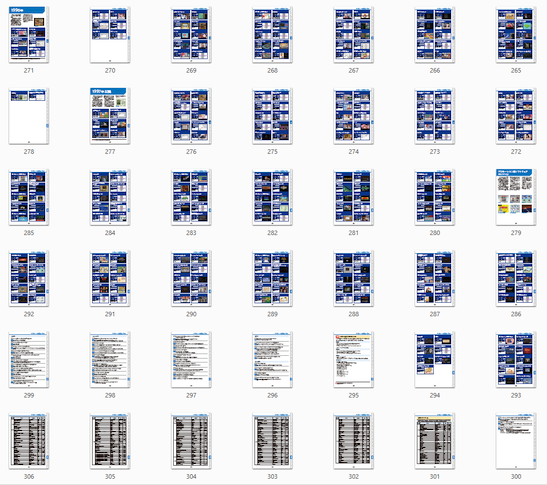Viewport: 547px width, 485px height.
Task: Select page 276 thumbnail
Action: tap(191, 116)
